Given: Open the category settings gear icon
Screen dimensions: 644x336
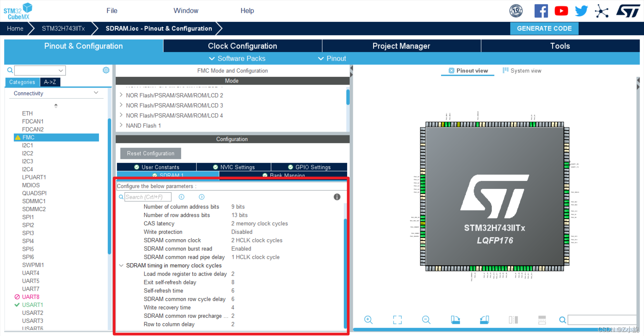Looking at the screenshot, I should 106,70.
